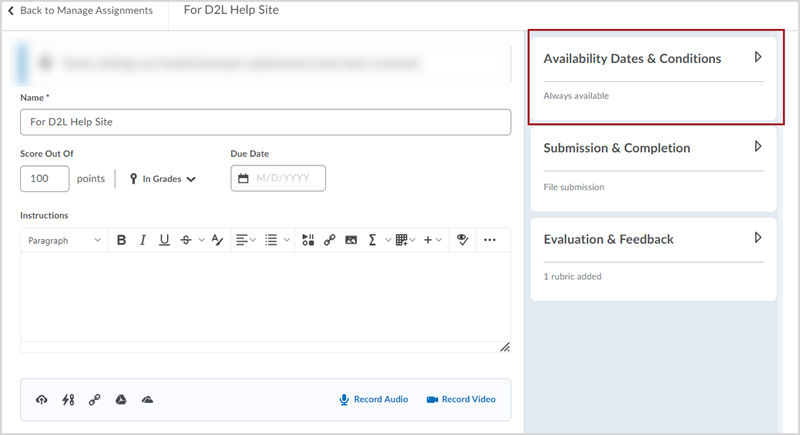Apply strikethrough formatting
Viewport: 800px width, 435px height.
[x=186, y=240]
